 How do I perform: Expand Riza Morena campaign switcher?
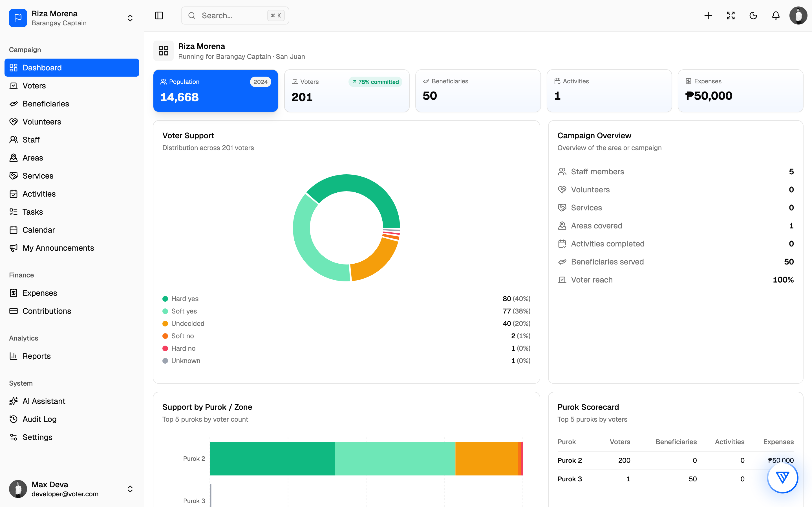coord(130,18)
